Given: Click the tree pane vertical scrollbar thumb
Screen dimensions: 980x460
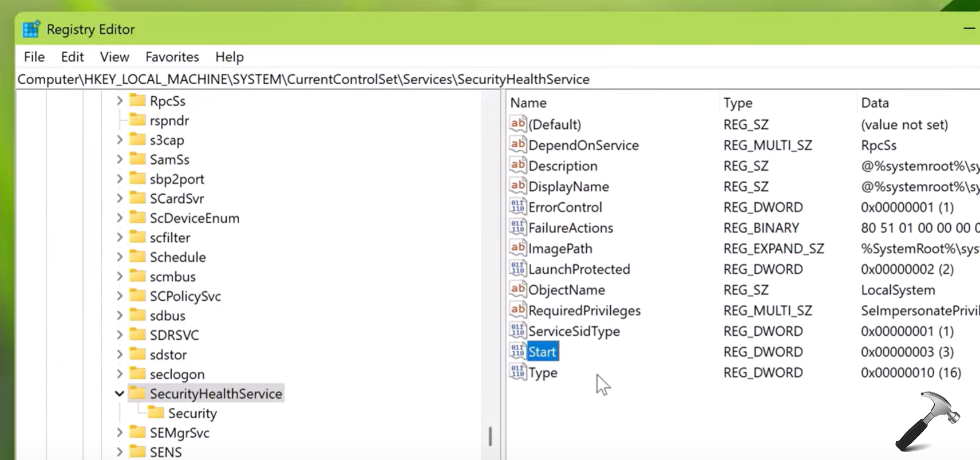Looking at the screenshot, I should point(490,437).
